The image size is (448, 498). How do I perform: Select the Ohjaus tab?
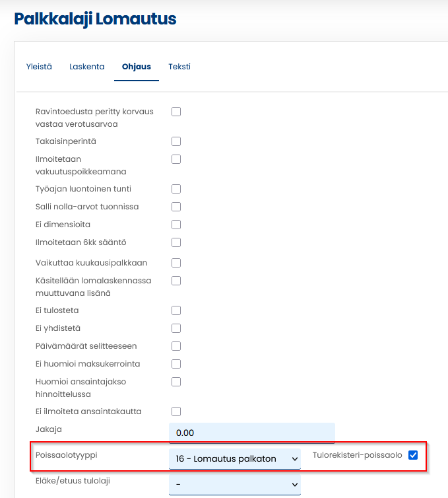point(137,67)
